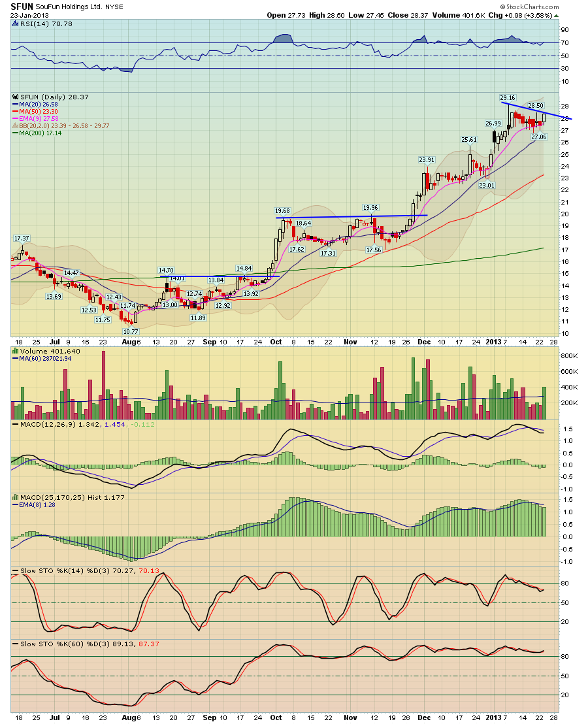Click the 26.99 price label
588x724 pixels.
pyautogui.click(x=493, y=123)
